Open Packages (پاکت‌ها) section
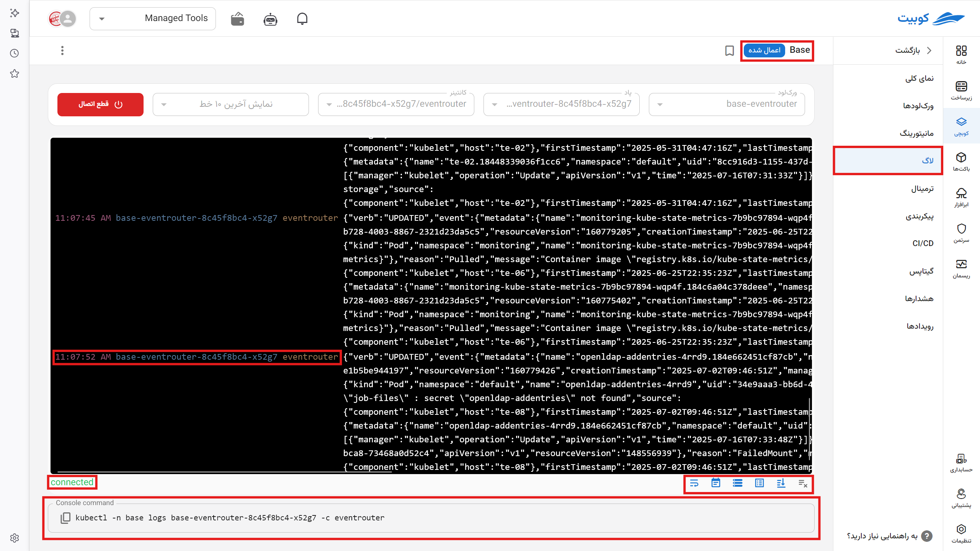Screen dimensions: 980x551 coord(961,161)
